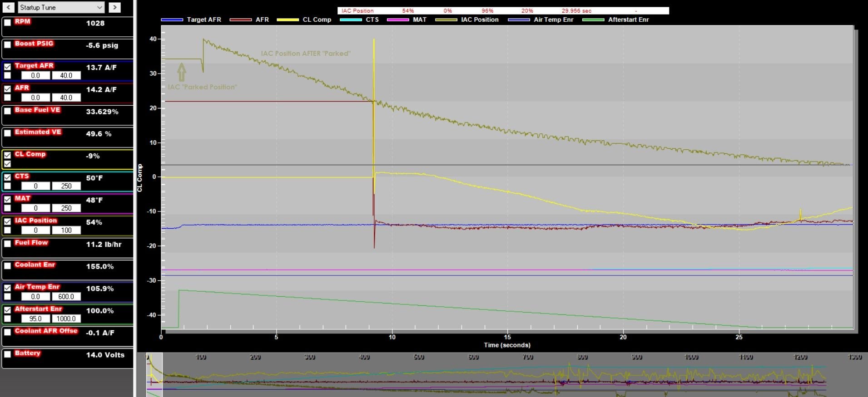Hide the IAC Position trace via its checkbox
This screenshot has height=397, width=868.
[x=7, y=222]
